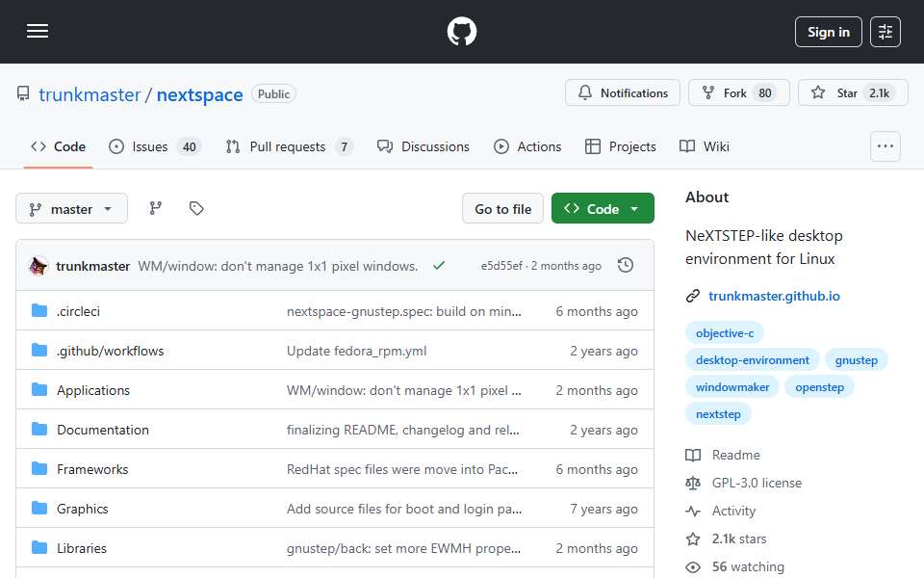Open the Graphics folder
Screen dimensions: 924x578
[x=83, y=509]
